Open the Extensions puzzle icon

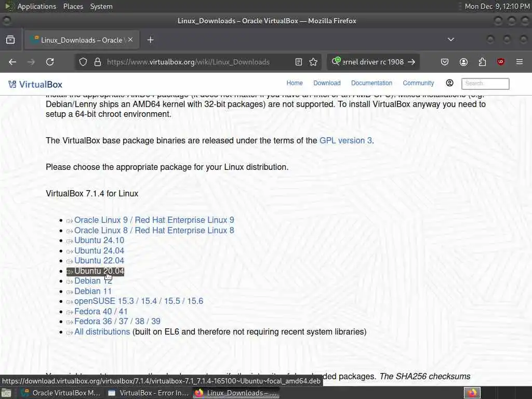coord(482,62)
